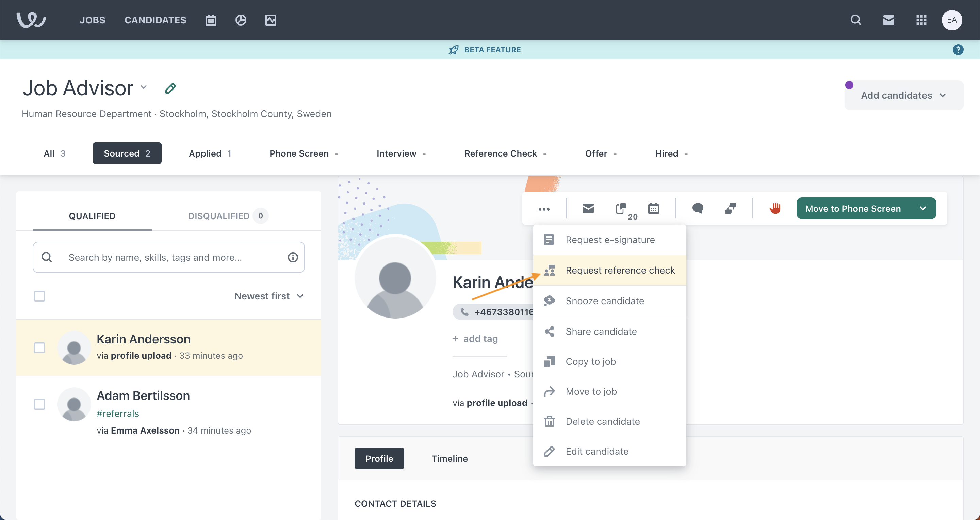Open CANDIDATES in the top navigation
Viewport: 980px width, 520px height.
tap(156, 20)
